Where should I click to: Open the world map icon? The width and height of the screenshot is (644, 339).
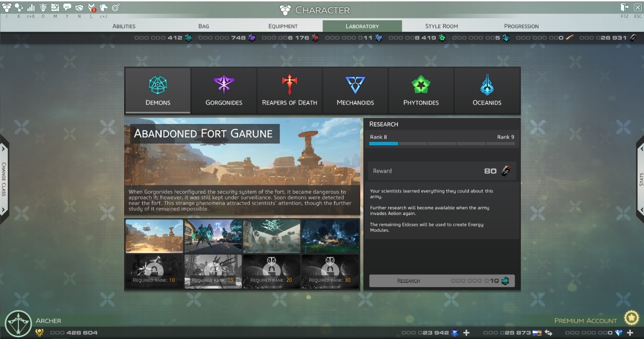[55, 8]
